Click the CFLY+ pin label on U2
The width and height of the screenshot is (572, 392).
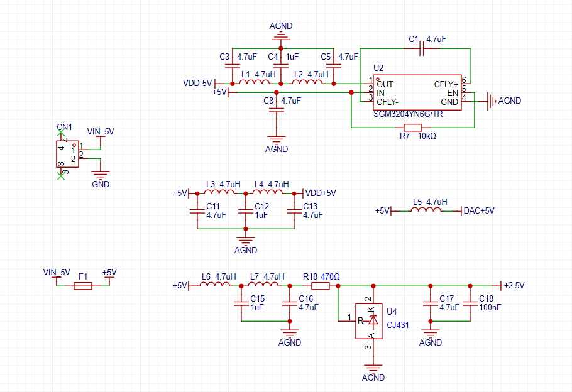[446, 84]
